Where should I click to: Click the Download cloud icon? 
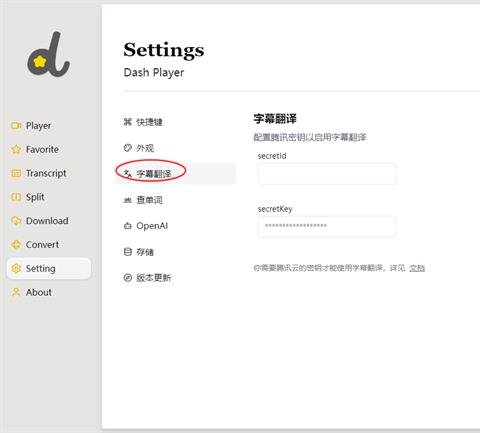tap(16, 221)
